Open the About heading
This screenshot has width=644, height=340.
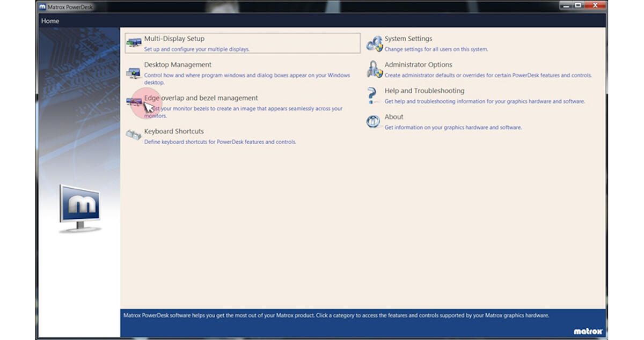coord(394,117)
